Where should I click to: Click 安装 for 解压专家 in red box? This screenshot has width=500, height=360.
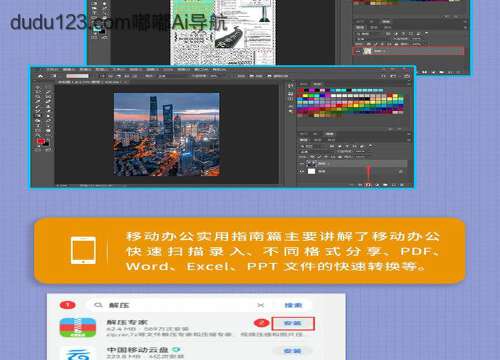point(293,323)
